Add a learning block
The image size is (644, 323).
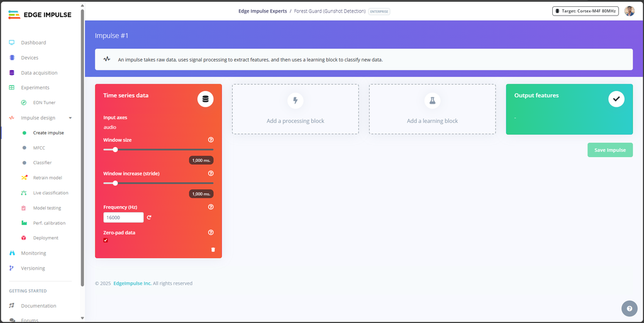click(432, 109)
